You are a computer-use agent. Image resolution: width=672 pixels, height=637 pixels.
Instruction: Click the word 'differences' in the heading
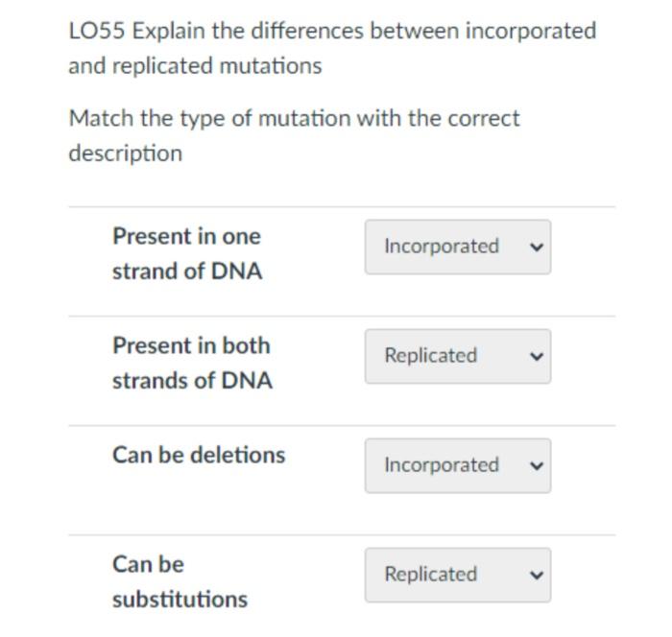point(307,31)
